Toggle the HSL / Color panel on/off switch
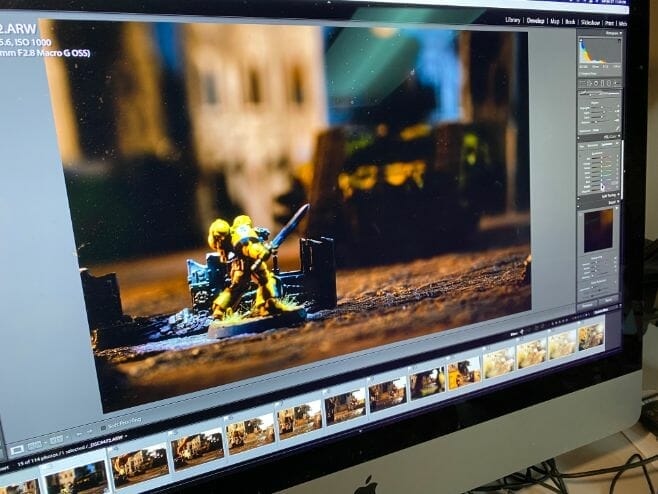This screenshot has width=658, height=494. click(x=578, y=138)
